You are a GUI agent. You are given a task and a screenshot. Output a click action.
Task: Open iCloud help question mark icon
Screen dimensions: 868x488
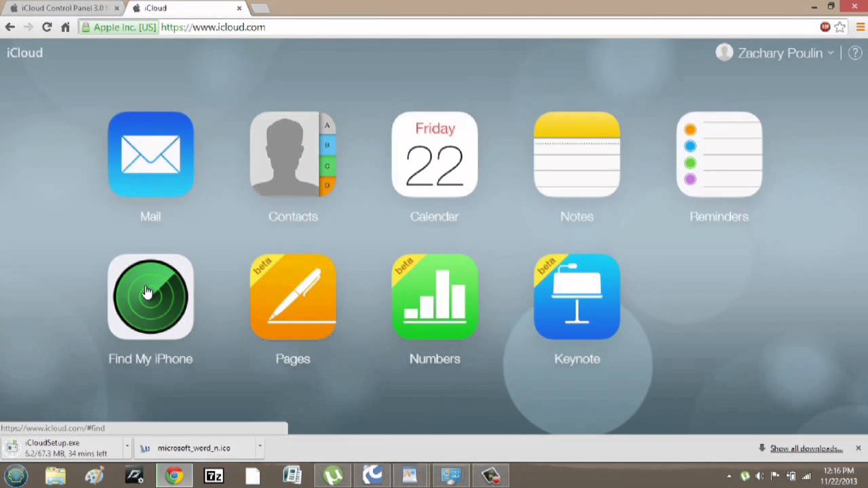pos(855,53)
